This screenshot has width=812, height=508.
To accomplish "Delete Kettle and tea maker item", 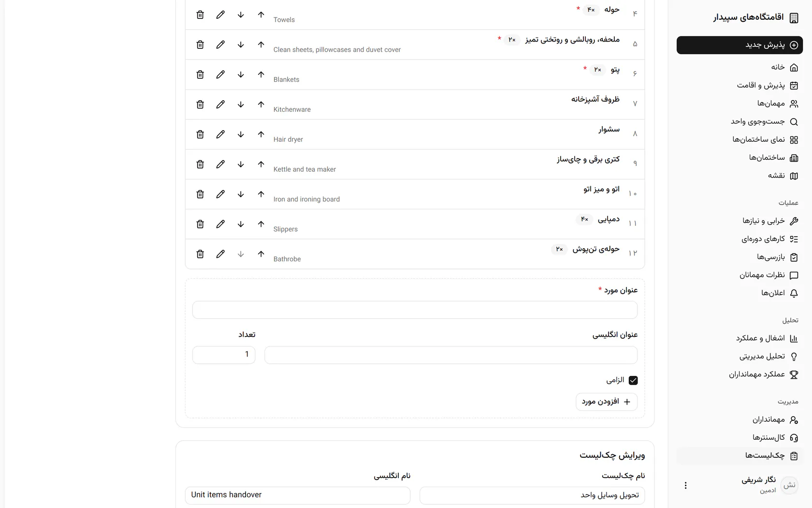I will 200,164.
